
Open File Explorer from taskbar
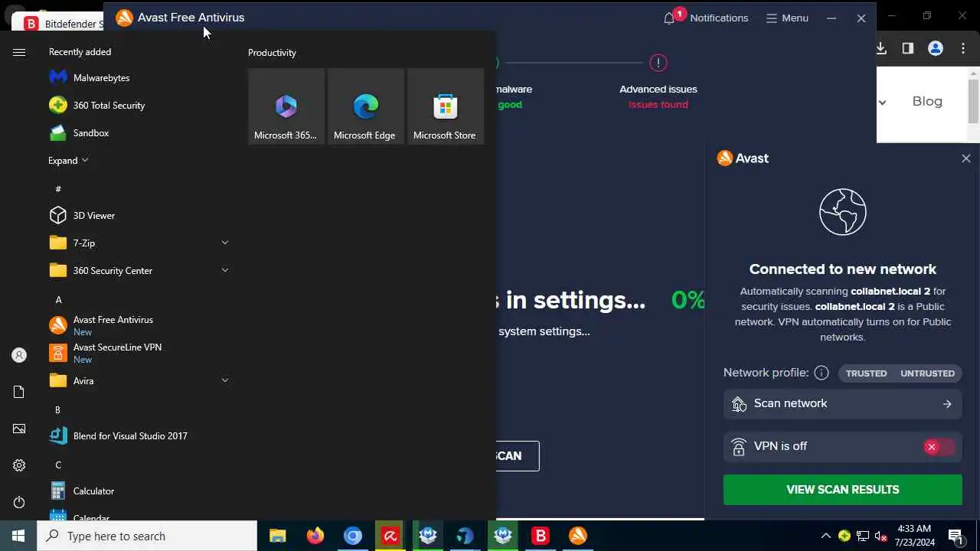pos(278,536)
